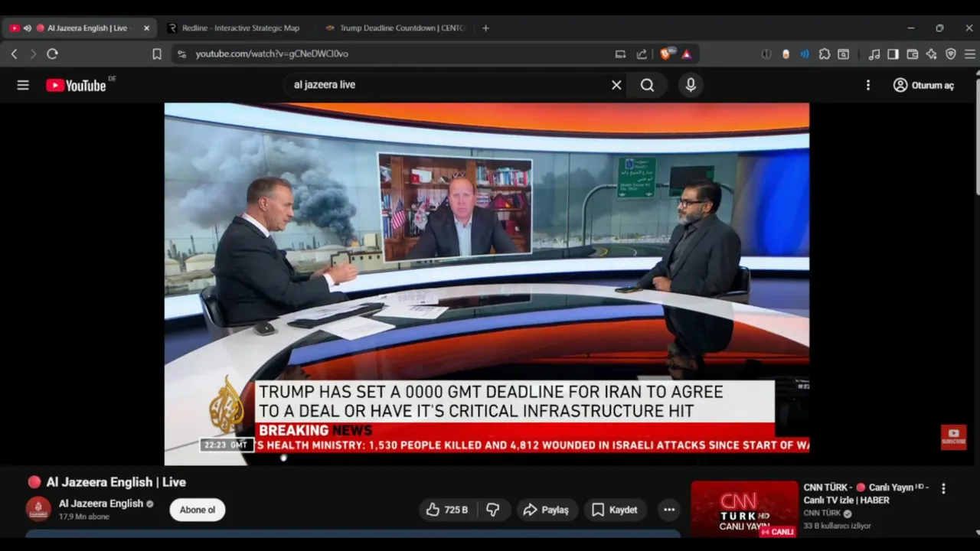Click the CNN TÜRK channel name
Viewport: 980px width, 551px height.
(x=822, y=513)
